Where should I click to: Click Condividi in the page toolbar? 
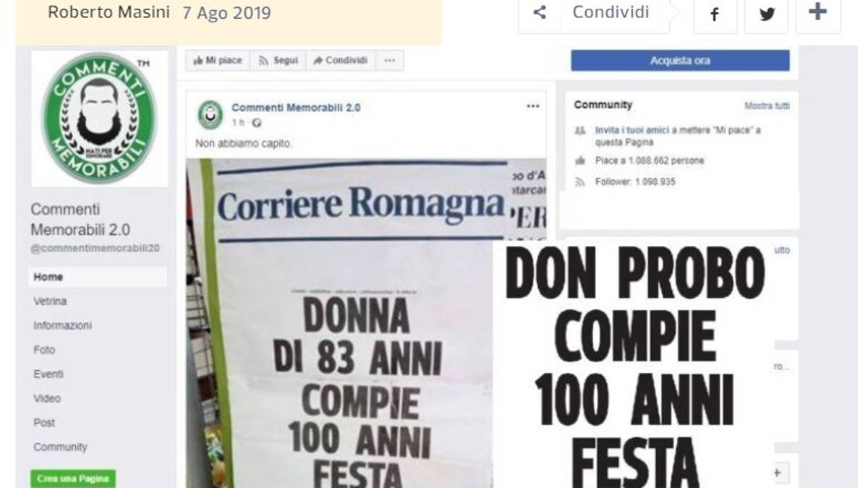(x=341, y=61)
